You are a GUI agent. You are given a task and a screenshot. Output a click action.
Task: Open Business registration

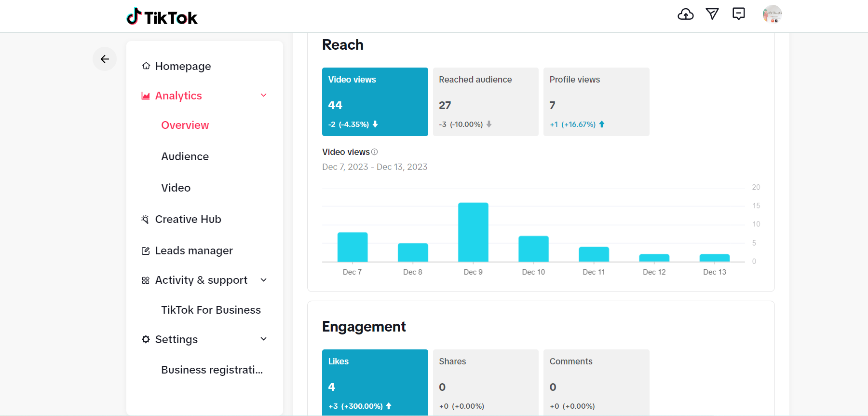[212, 370]
